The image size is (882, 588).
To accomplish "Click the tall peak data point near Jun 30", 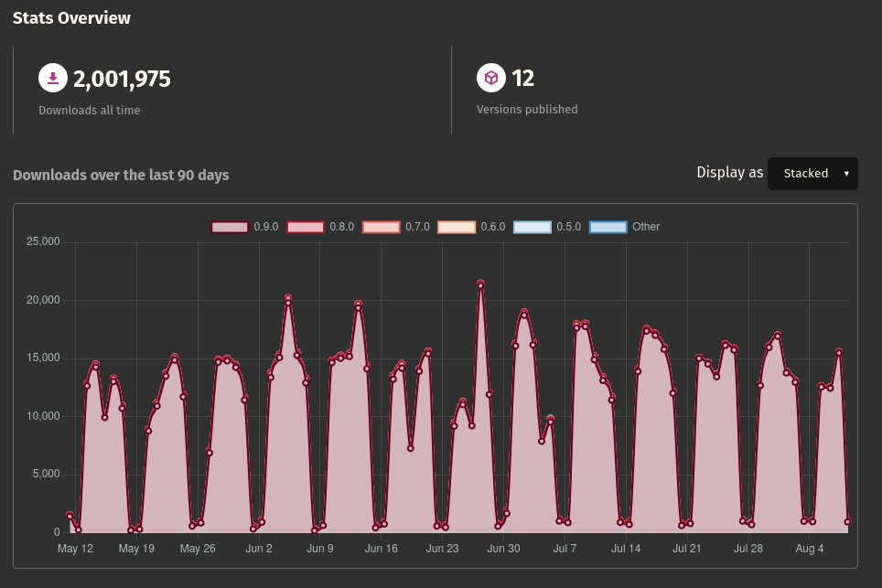I will click(479, 283).
